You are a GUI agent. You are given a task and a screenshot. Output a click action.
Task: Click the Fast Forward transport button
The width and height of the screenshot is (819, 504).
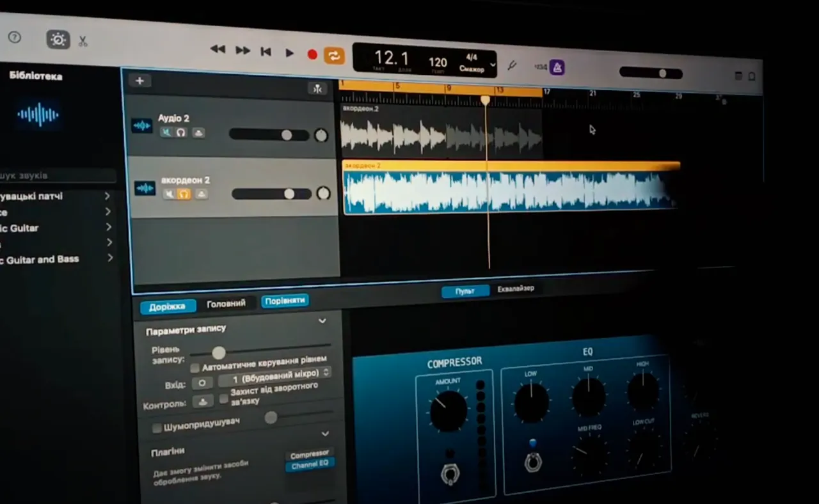click(x=243, y=51)
